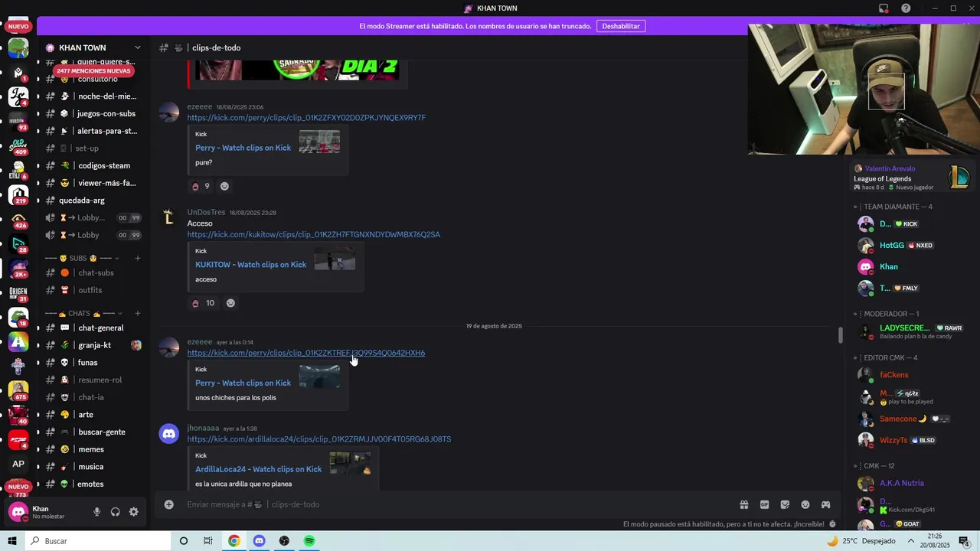980x551 pixels.
Task: Open the juegos-con-subs channel
Action: [x=93, y=113]
